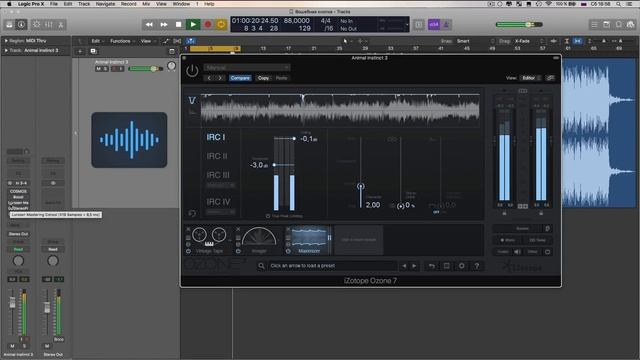Viewport: 640px width, 360px height.
Task: Adjust Animal Instinct 3 track volume slider
Action: point(145,69)
